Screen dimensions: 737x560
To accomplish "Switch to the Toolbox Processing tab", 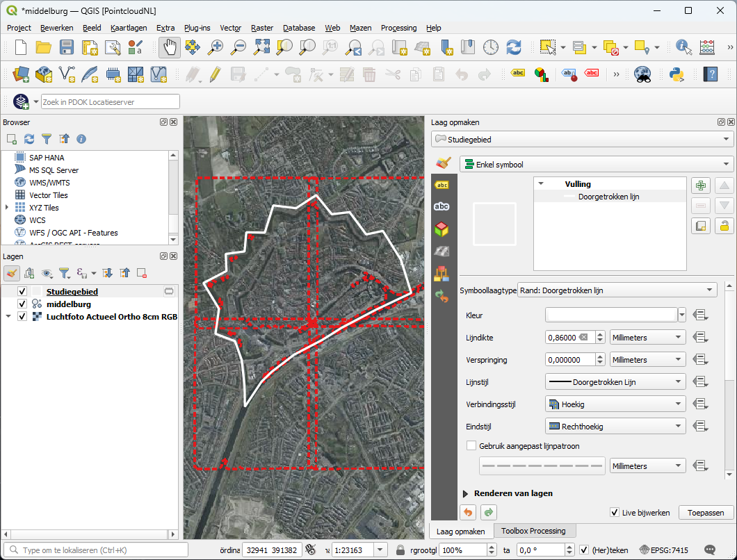I will (535, 531).
